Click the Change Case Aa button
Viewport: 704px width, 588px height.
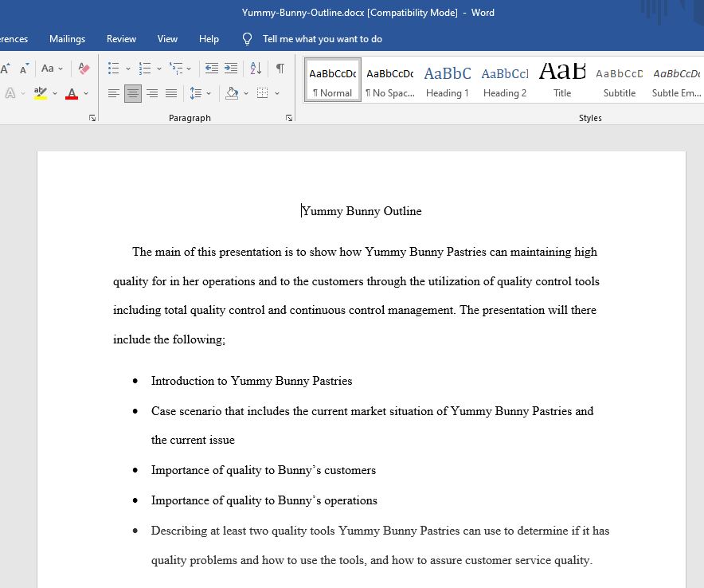(x=48, y=69)
